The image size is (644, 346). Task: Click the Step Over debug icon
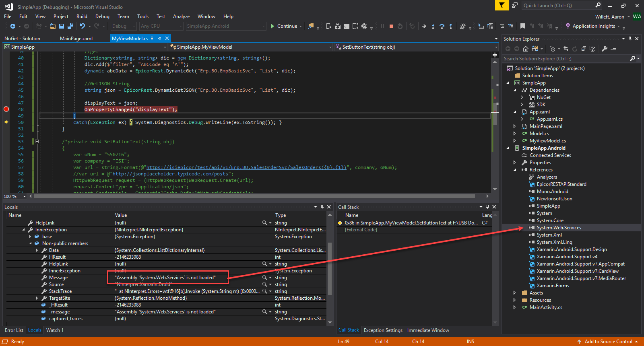pyautogui.click(x=442, y=26)
